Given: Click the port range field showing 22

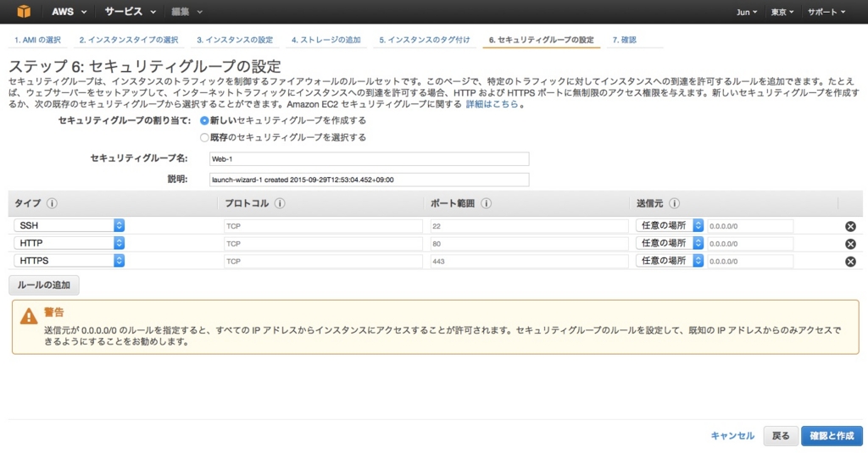Looking at the screenshot, I should pyautogui.click(x=529, y=226).
